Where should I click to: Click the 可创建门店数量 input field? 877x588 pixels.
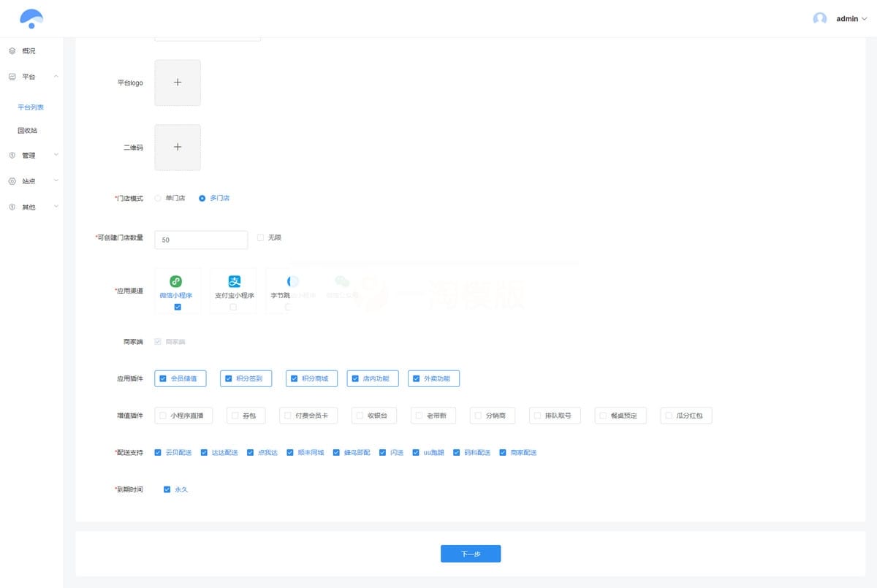(x=201, y=240)
